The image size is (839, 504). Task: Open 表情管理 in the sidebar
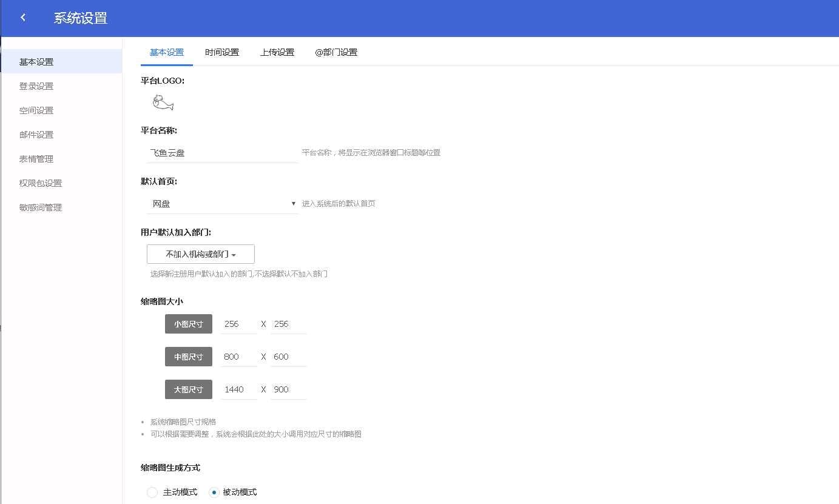coord(38,158)
